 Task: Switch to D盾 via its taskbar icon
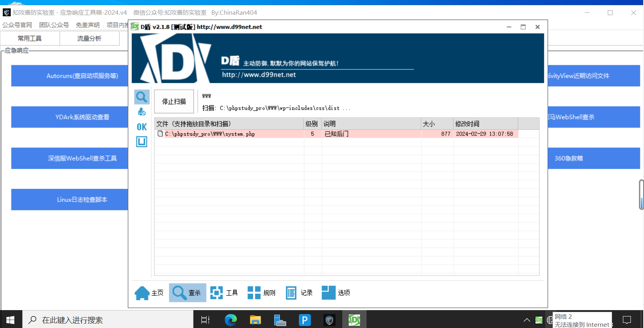point(354,320)
